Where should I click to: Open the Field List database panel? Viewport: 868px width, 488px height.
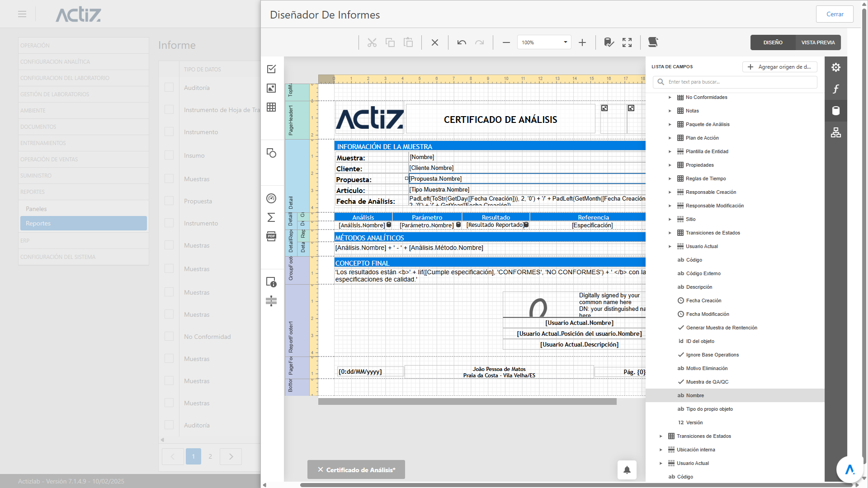[x=836, y=111]
